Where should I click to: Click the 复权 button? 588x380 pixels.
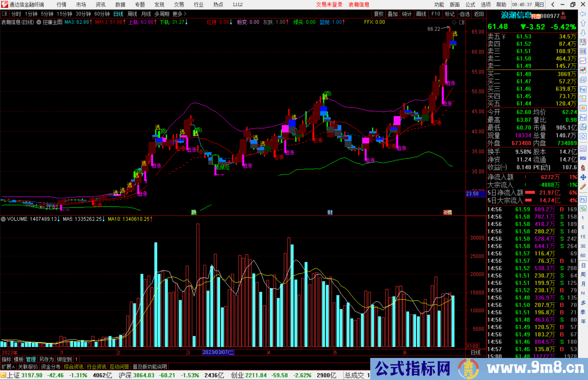(379, 14)
